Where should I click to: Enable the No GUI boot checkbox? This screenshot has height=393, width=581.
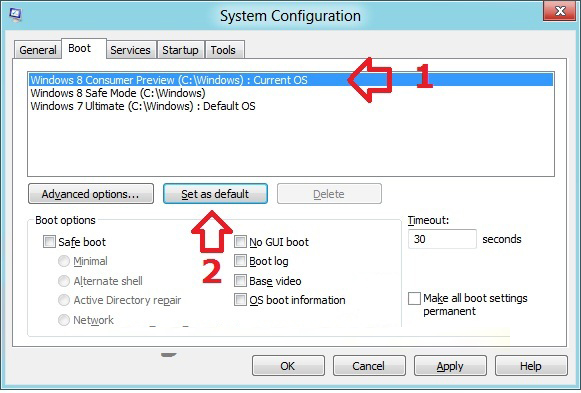(x=240, y=242)
